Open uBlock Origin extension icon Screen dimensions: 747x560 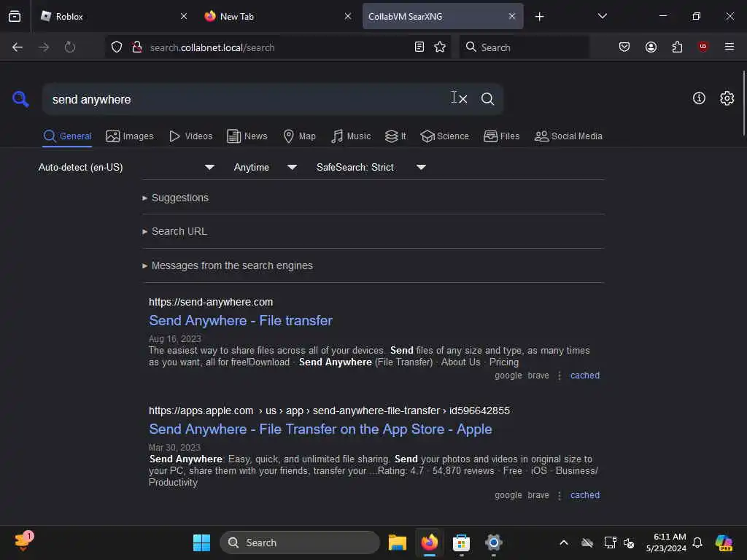[x=703, y=46]
